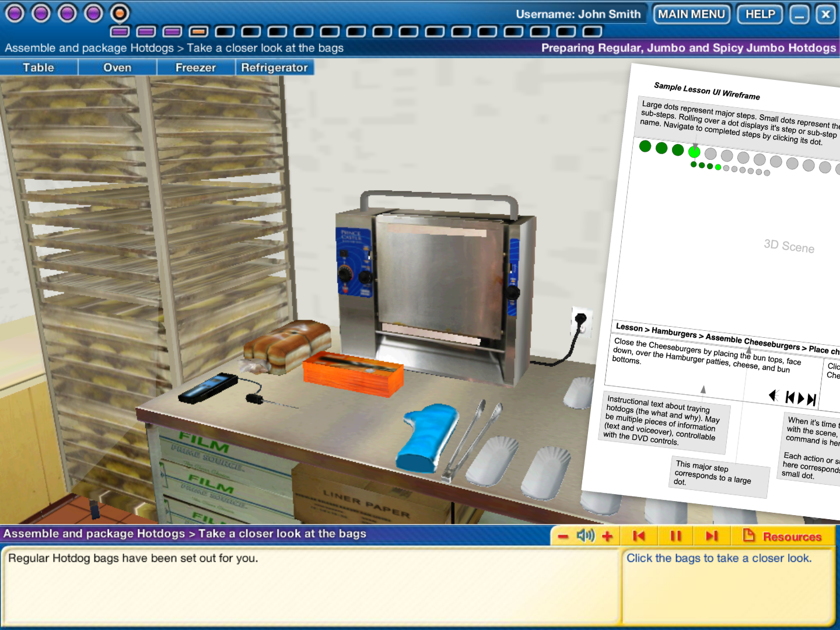Screen dimensions: 840x630
Task: Open the MAIN MENU
Action: point(692,14)
